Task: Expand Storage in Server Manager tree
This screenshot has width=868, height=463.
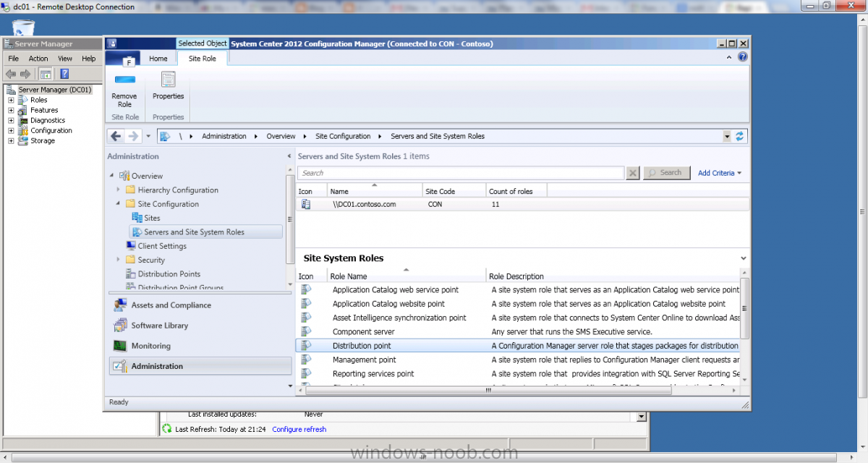Action: (11, 140)
